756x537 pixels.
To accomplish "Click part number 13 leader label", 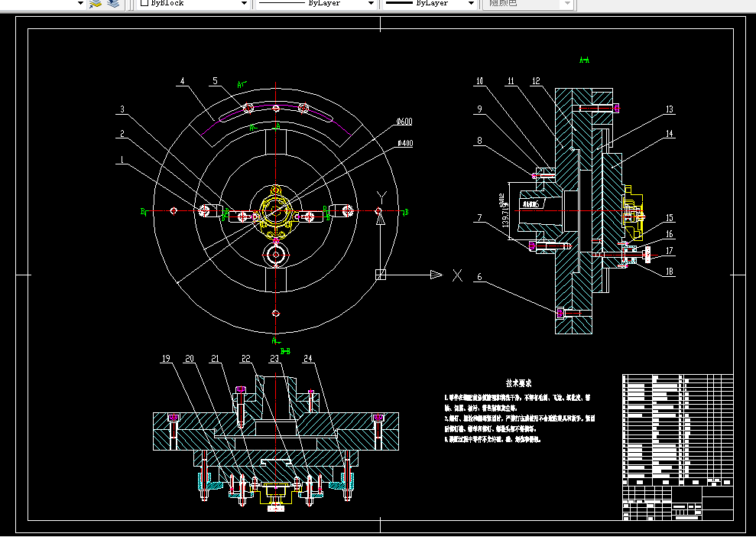I will click(669, 109).
